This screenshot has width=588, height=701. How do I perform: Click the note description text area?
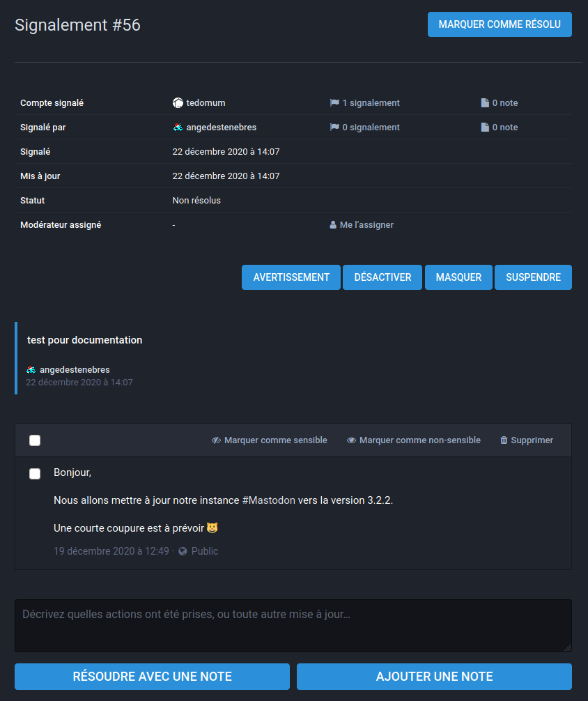click(293, 625)
